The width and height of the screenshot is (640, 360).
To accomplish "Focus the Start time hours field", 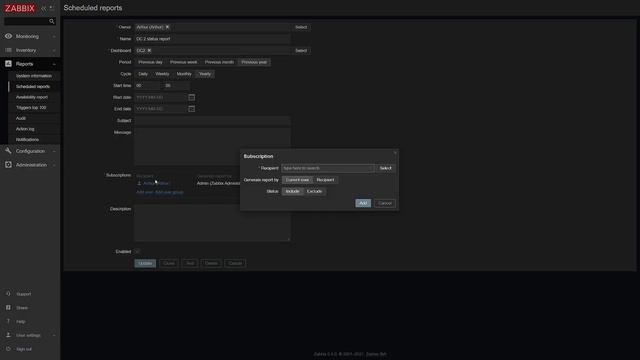I will coord(147,86).
